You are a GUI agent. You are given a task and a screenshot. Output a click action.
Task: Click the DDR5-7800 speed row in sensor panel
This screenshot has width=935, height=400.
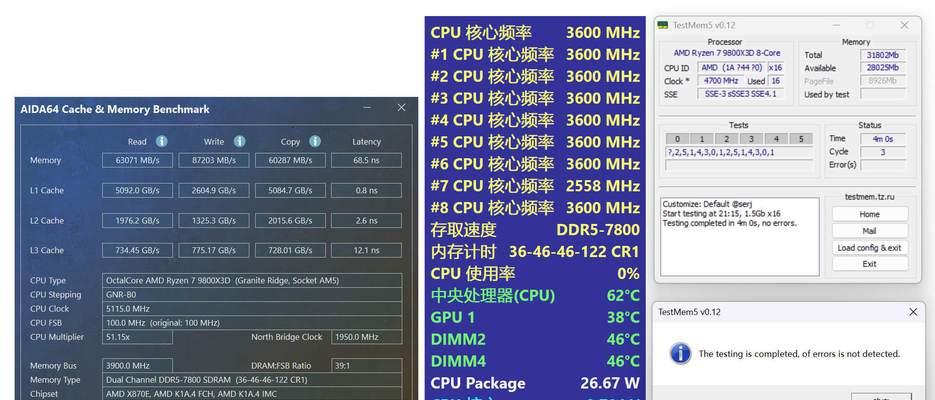[535, 230]
